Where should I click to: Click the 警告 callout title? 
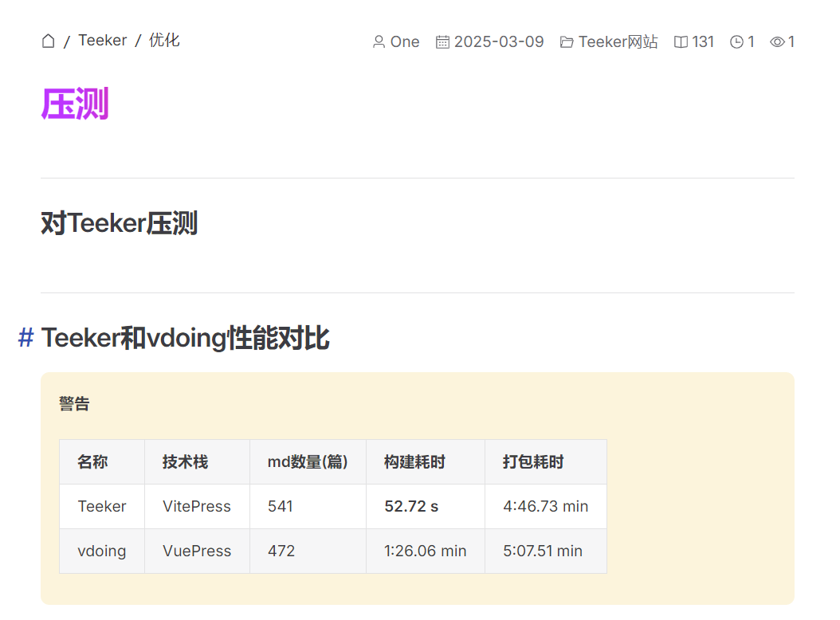(x=74, y=403)
